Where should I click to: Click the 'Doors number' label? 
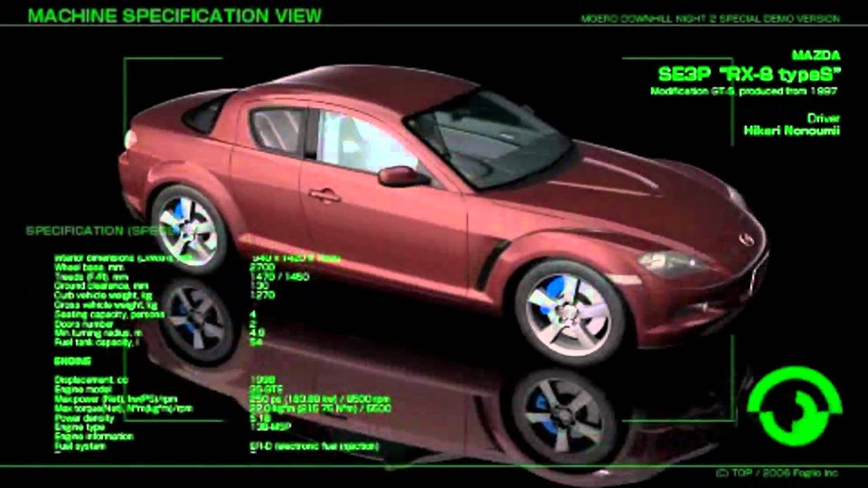click(x=84, y=324)
